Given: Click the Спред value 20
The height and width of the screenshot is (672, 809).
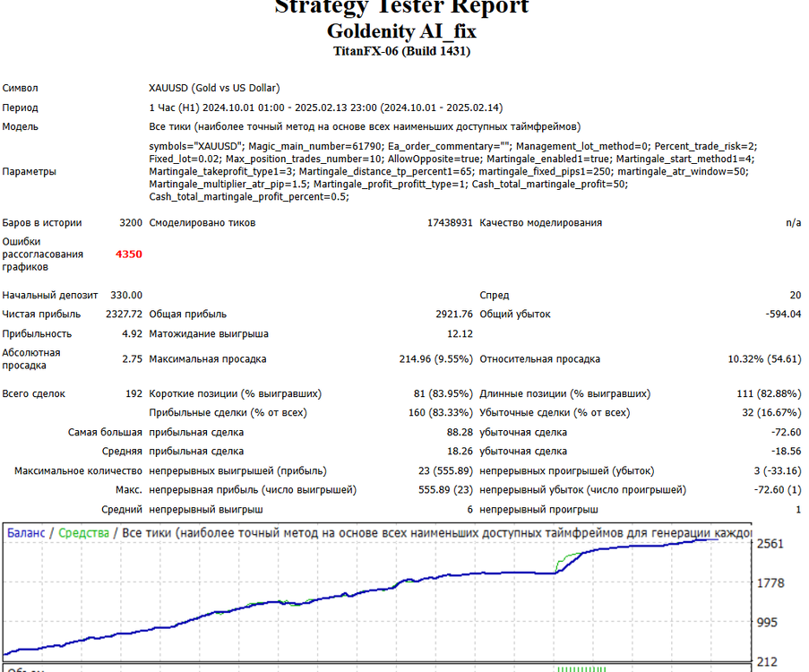Looking at the screenshot, I should [795, 295].
